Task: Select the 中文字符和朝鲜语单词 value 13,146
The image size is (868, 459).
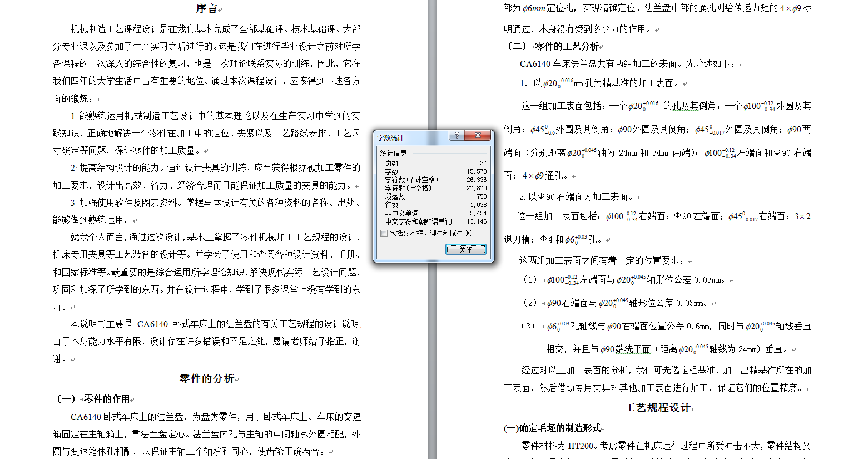Action: pyautogui.click(x=477, y=221)
